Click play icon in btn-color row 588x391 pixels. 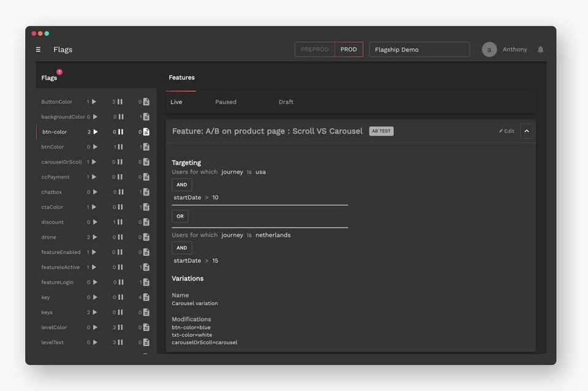coord(96,132)
